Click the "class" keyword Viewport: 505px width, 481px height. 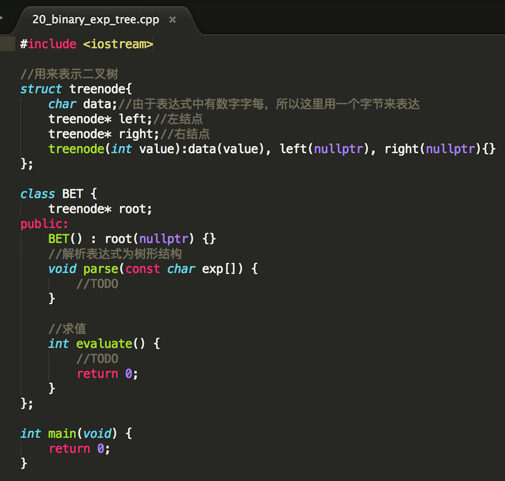[x=37, y=194]
